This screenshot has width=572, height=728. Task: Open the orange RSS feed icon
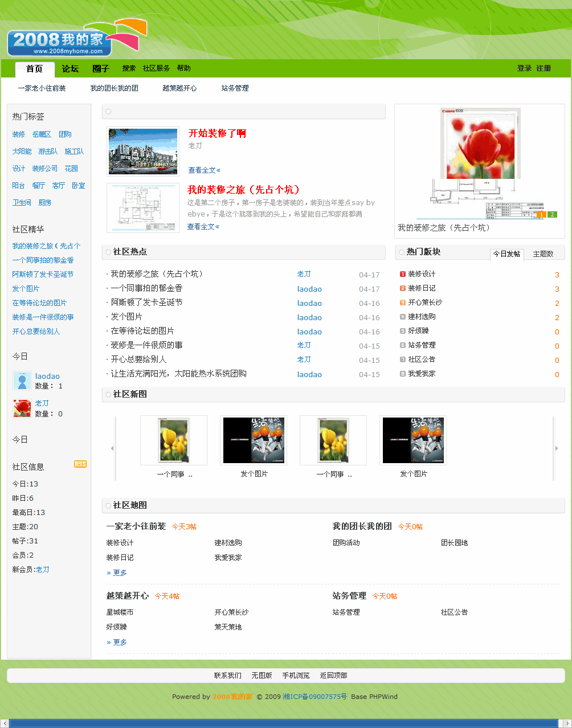80,464
